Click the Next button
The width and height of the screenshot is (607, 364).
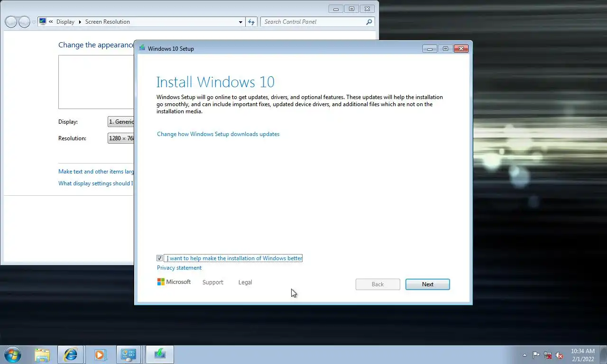(x=428, y=284)
